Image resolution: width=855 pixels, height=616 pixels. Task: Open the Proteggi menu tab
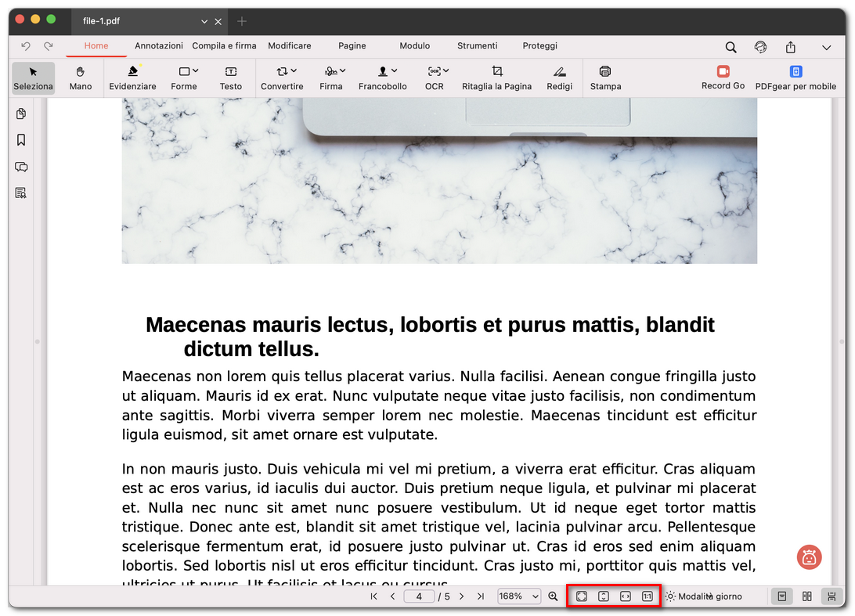[x=539, y=45]
